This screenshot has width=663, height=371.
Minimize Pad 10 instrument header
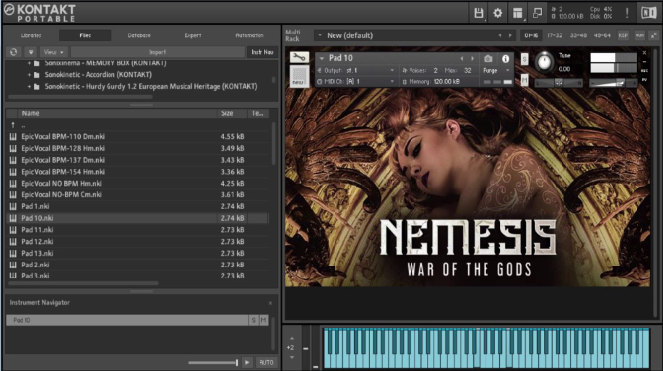644,62
